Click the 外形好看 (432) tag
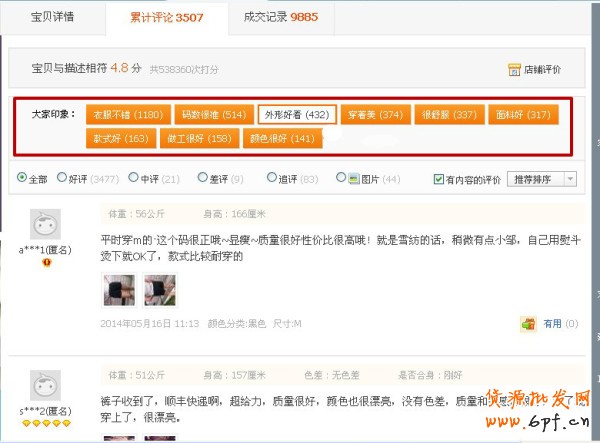The height and width of the screenshot is (443, 600). (x=296, y=115)
